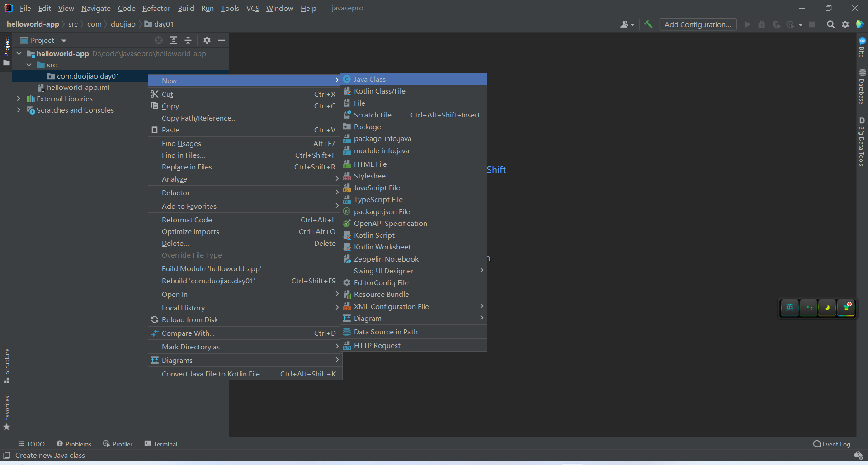The width and height of the screenshot is (868, 465).
Task: Open the Bito tool window
Action: 862,47
